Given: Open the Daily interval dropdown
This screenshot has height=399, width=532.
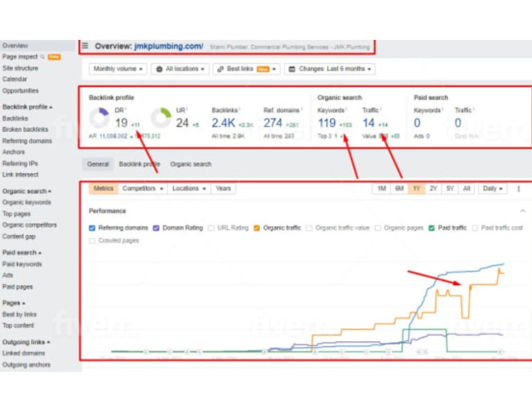Looking at the screenshot, I should (493, 189).
